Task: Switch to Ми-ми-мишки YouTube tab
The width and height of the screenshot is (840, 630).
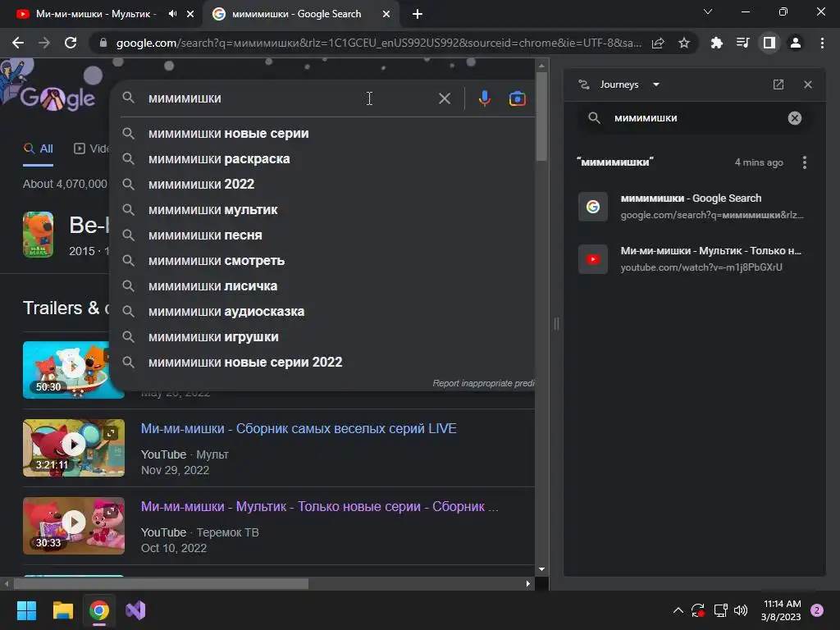Action: pos(96,14)
